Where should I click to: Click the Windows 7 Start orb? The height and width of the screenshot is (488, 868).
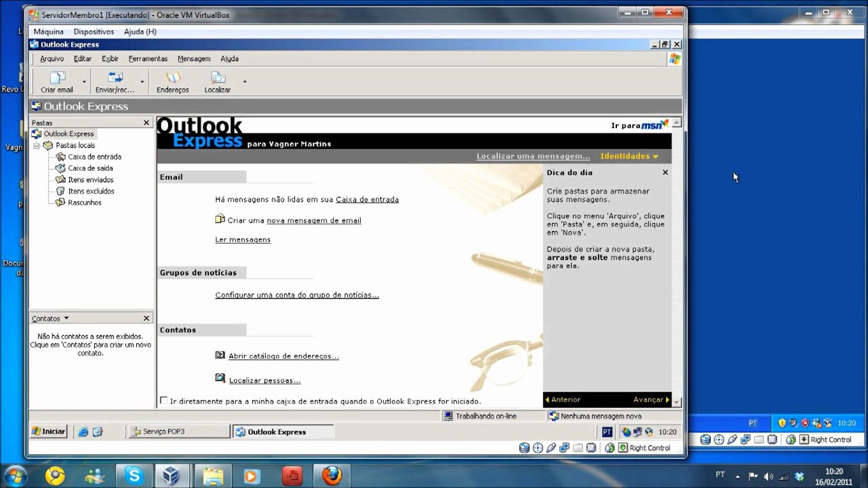point(15,476)
